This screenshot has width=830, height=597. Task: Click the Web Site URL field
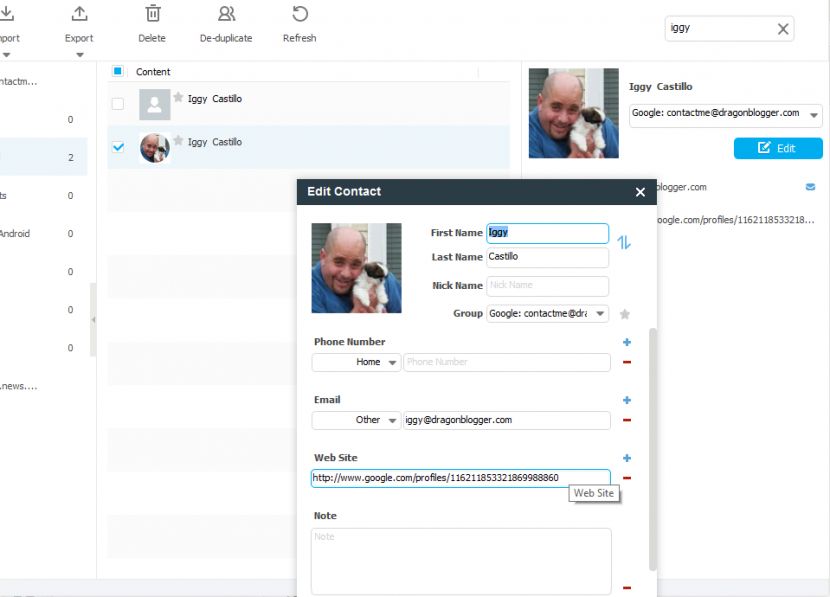pyautogui.click(x=461, y=478)
